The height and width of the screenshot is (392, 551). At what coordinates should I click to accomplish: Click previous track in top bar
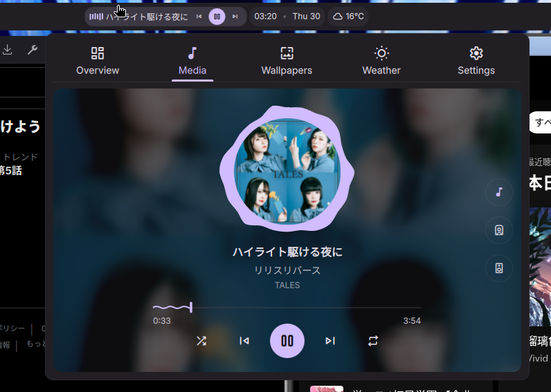[199, 17]
